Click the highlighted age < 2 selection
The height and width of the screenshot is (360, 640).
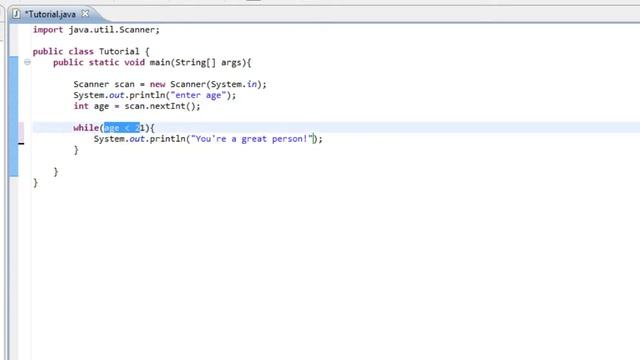122,128
